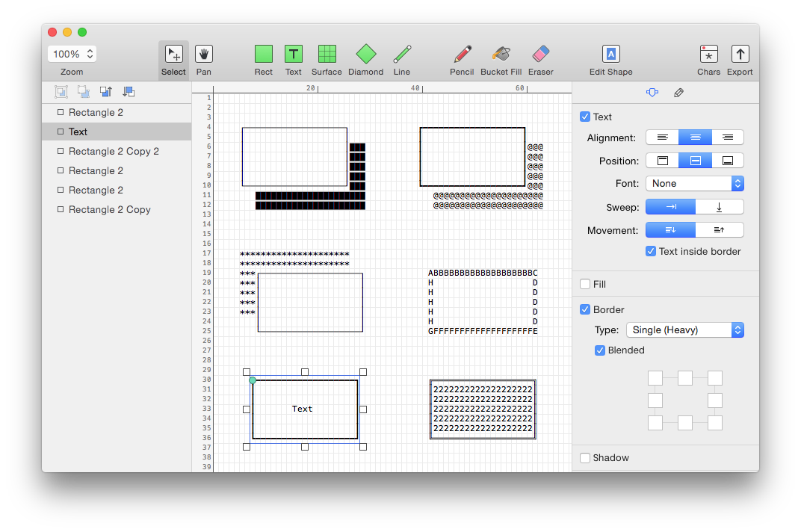Select Rectangle 2 Copy 2 in list

pos(114,151)
